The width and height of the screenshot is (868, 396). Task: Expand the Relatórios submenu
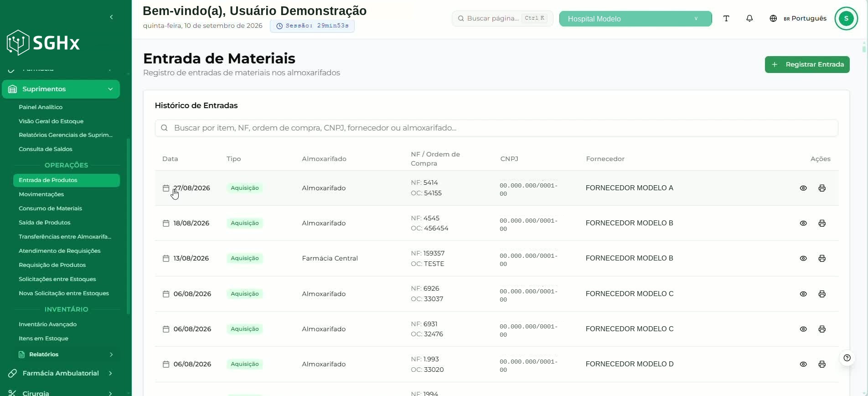(66, 354)
